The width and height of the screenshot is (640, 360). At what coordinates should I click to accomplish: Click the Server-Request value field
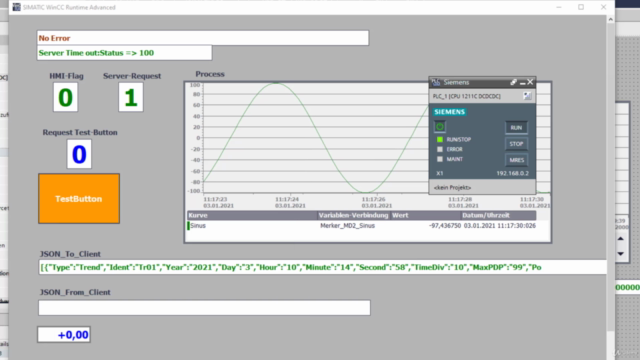(x=131, y=97)
